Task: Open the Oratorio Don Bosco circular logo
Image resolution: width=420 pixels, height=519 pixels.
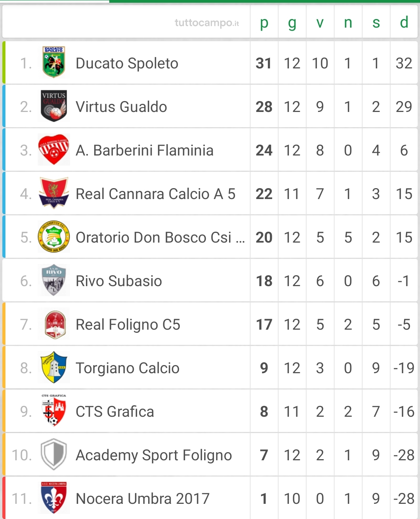Action: (x=54, y=236)
